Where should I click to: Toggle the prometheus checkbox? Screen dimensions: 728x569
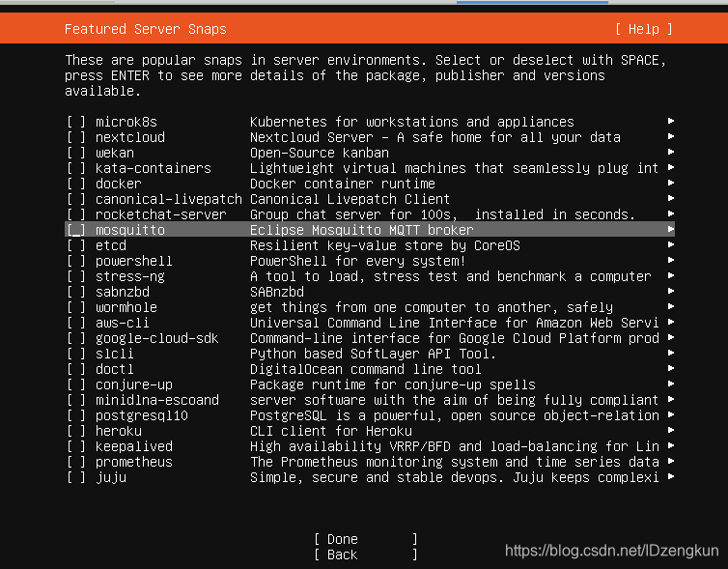tap(76, 462)
